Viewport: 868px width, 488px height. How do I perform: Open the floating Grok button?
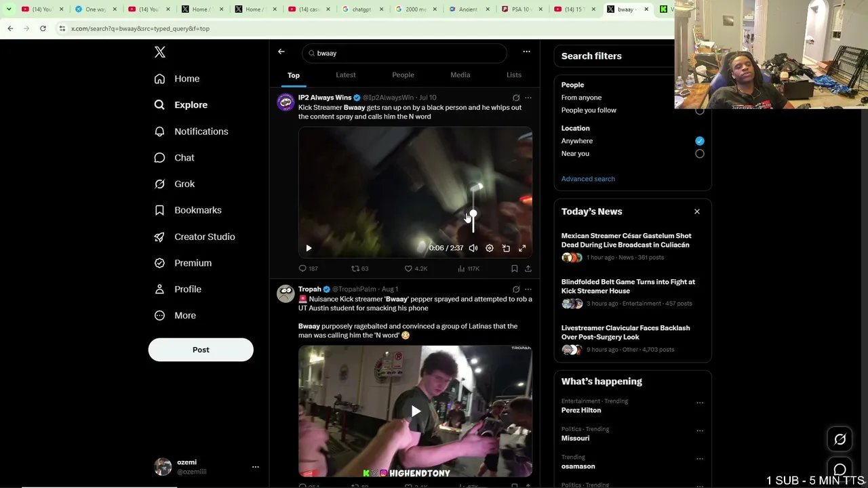[x=840, y=439]
